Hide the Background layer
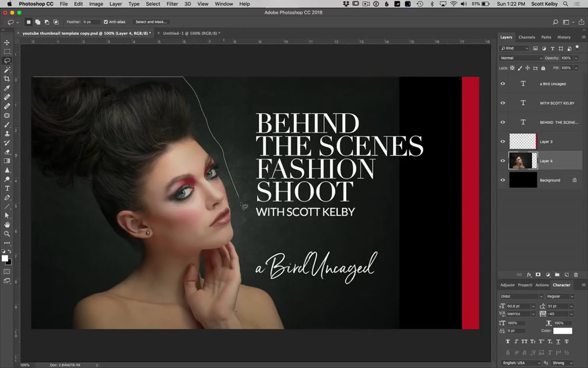Viewport: 588px width, 368px height. coord(503,180)
